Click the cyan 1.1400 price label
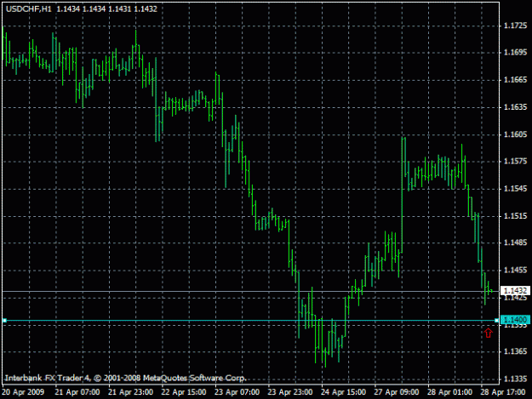532x399 pixels. [515, 320]
